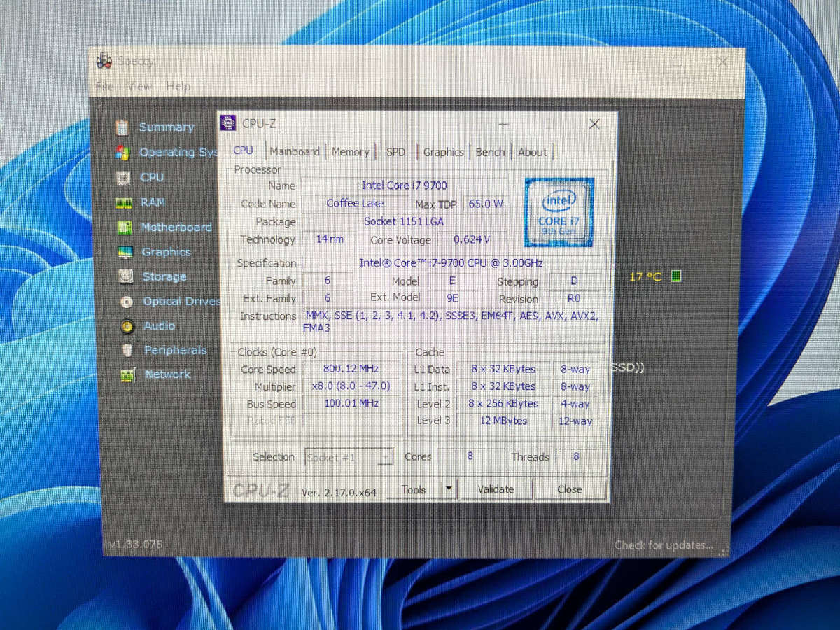Open the Help menu in Speccy

point(178,86)
